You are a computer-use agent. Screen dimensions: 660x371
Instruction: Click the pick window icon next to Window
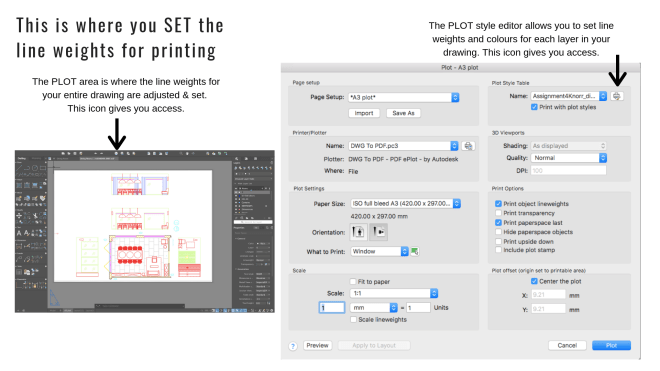(415, 251)
